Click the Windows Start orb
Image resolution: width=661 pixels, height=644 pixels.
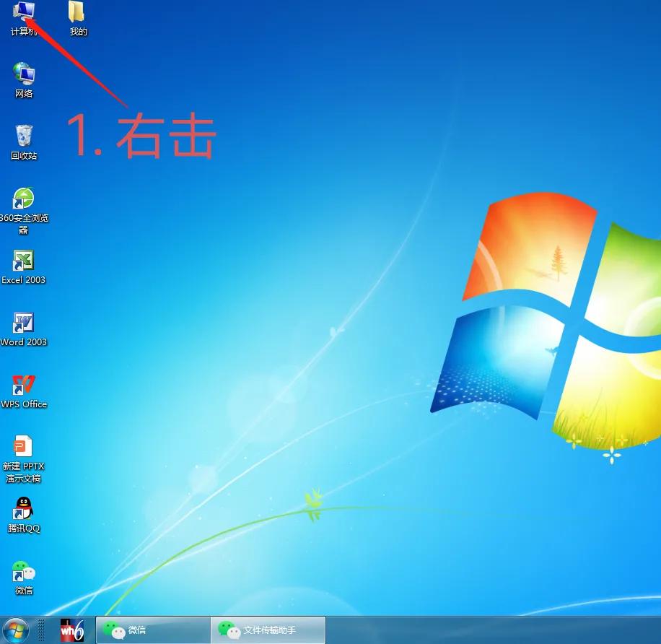pos(14,630)
